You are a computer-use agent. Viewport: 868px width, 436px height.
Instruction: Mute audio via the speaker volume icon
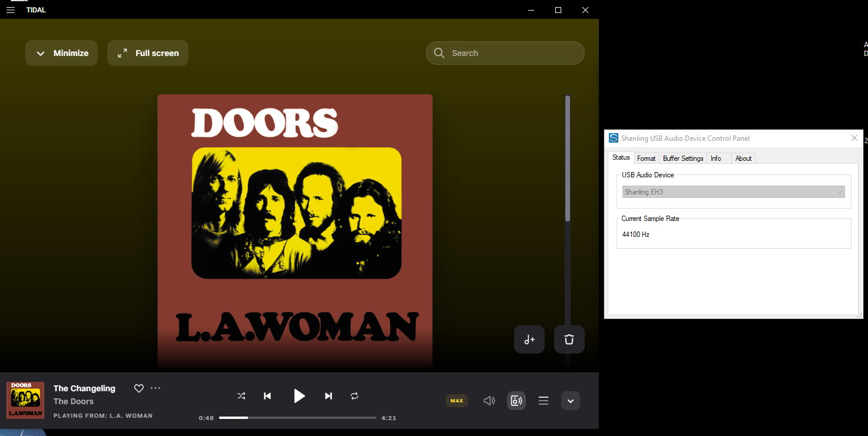pos(489,401)
